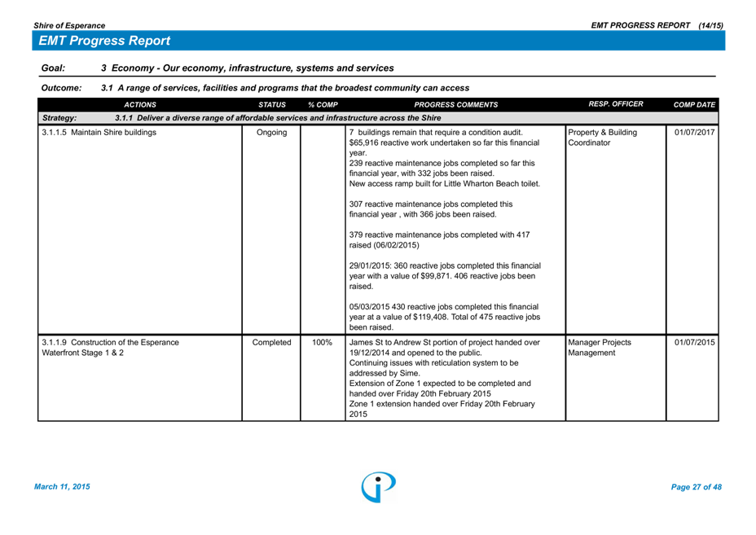Select action 3.1.1.5 Maintain Shire buildings

[98, 132]
